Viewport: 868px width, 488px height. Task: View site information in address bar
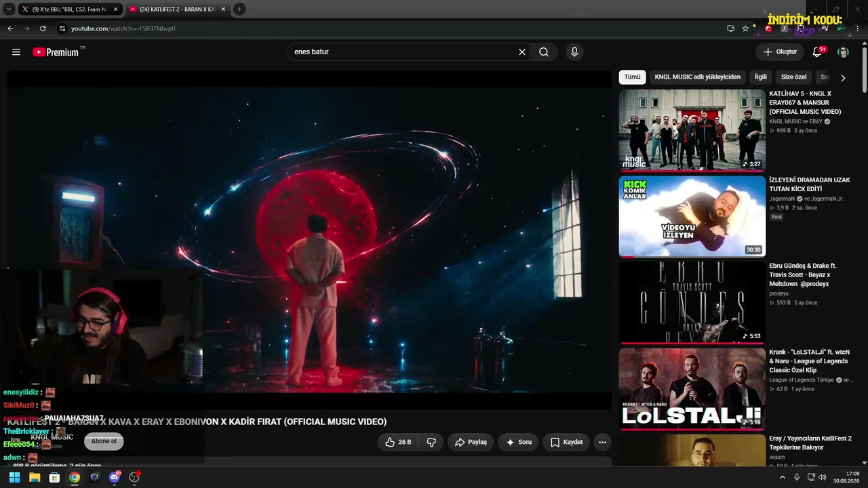click(62, 28)
